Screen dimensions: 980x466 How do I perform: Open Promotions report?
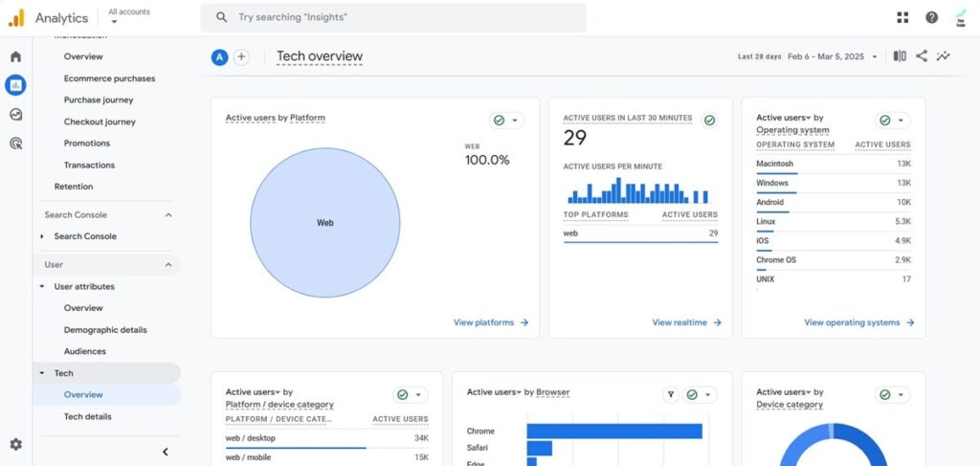pyautogui.click(x=87, y=143)
